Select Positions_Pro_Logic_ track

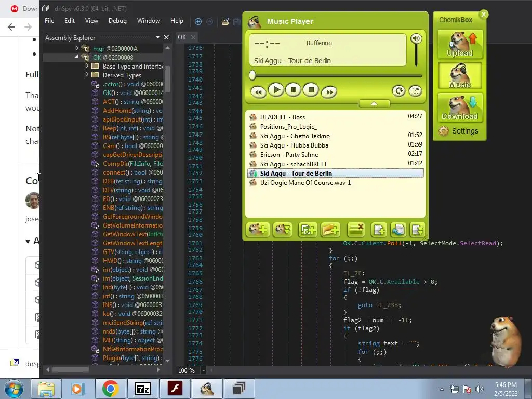click(x=336, y=127)
